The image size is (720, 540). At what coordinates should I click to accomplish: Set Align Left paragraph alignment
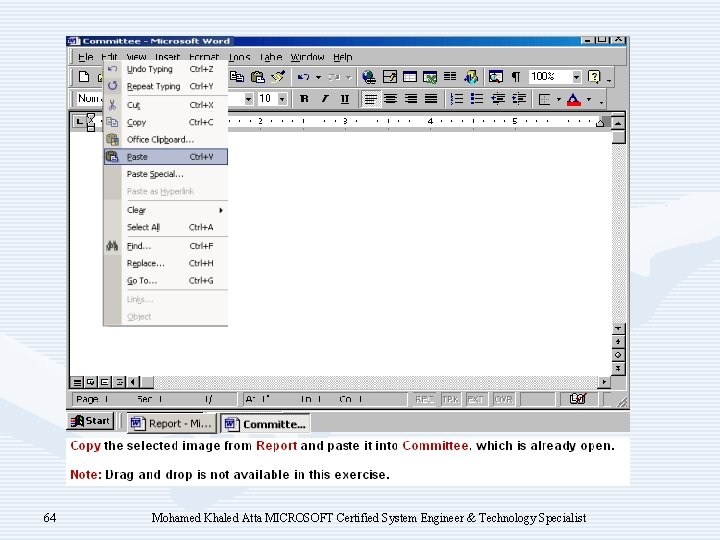(371, 99)
